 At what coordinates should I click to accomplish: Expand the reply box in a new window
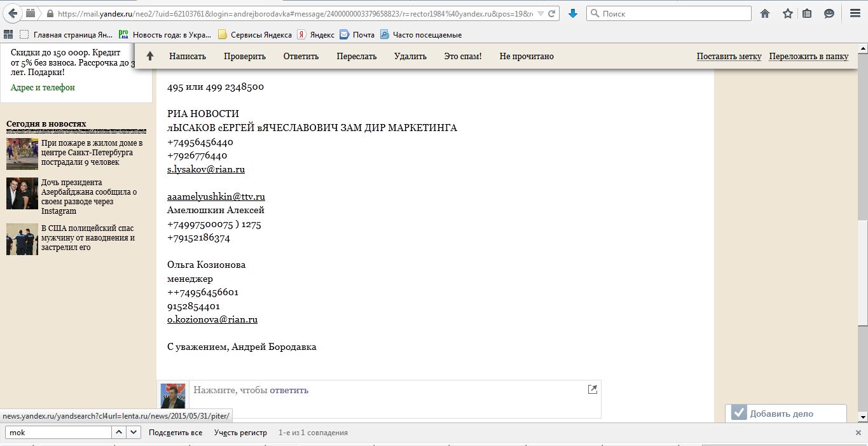592,389
